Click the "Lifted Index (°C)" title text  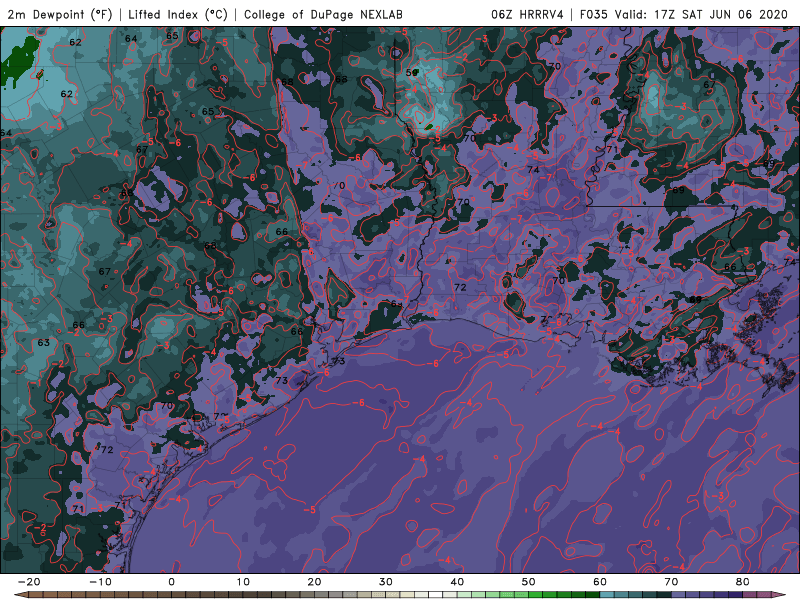click(x=178, y=14)
